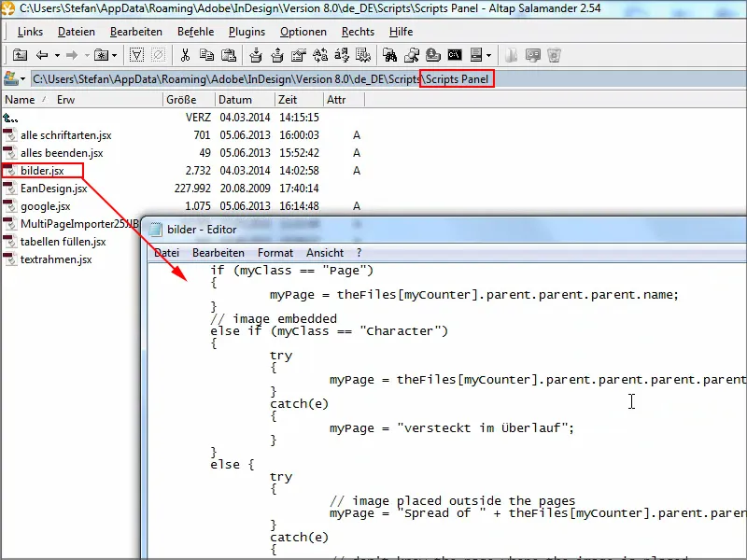Screen dimensions: 747x560
Task: Open the Dateien menu in Salamander
Action: [x=77, y=32]
